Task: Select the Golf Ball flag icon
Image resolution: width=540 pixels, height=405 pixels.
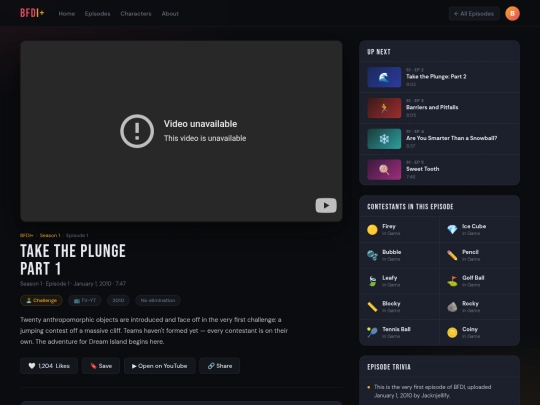Action: [452, 281]
